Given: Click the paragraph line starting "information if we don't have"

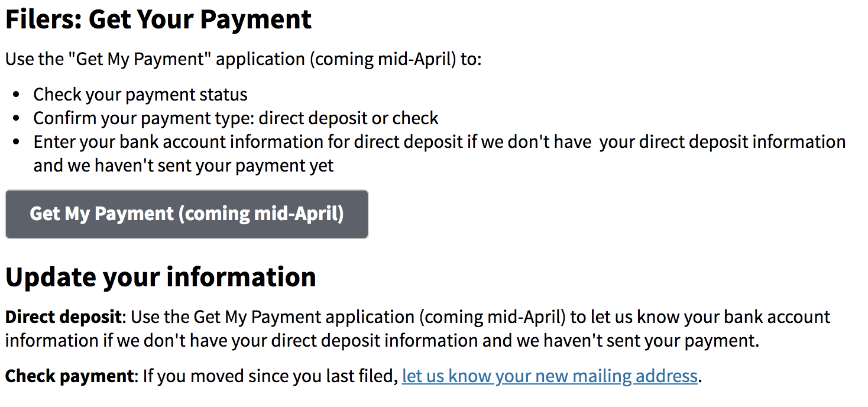Looking at the screenshot, I should (382, 341).
